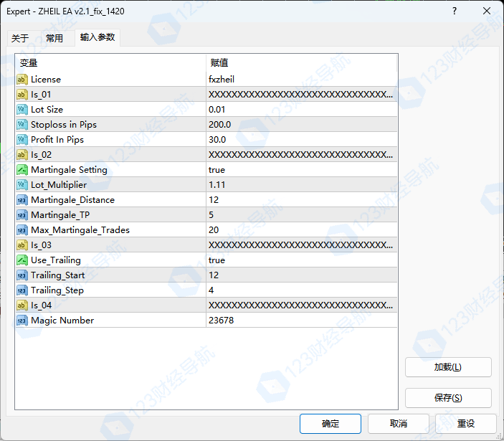
Task: Click the Magic Number label
Action: 62,321
